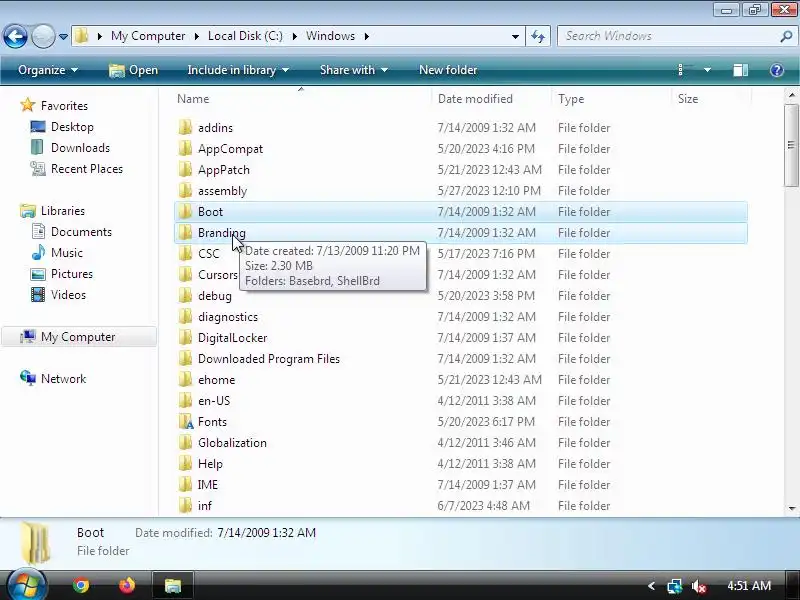
Task: Click the Search Windows field
Action: click(x=668, y=36)
